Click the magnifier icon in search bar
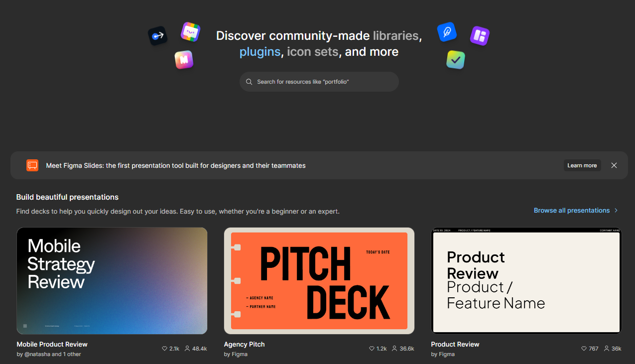 tap(249, 82)
